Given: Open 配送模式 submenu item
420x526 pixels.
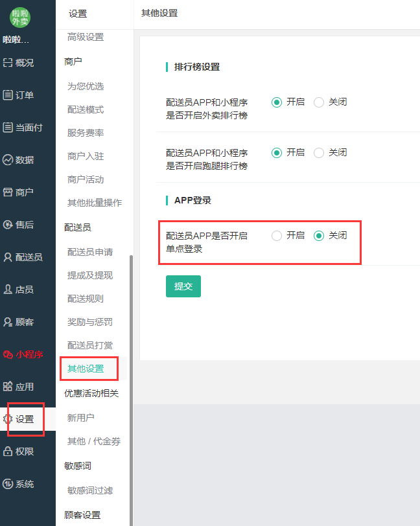Looking at the screenshot, I should pyautogui.click(x=86, y=109).
